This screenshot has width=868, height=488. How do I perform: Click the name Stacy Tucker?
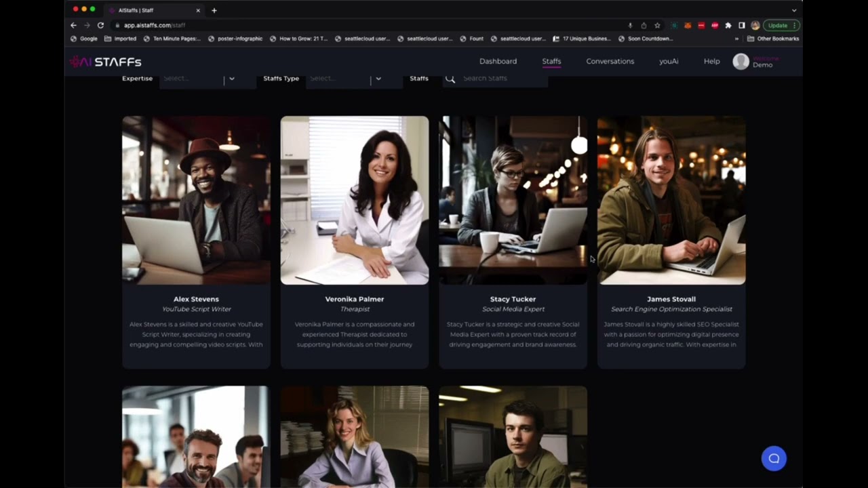pos(513,299)
